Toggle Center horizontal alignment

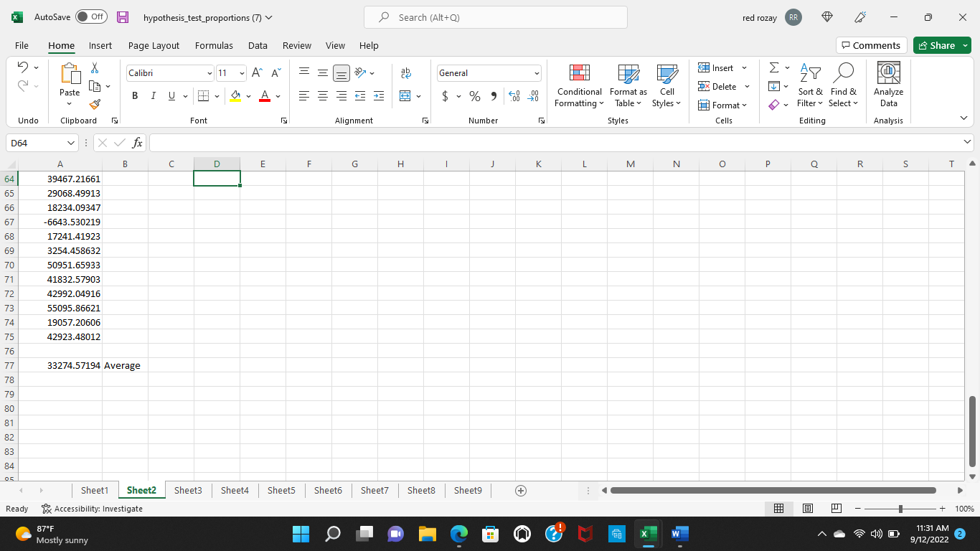click(x=323, y=95)
